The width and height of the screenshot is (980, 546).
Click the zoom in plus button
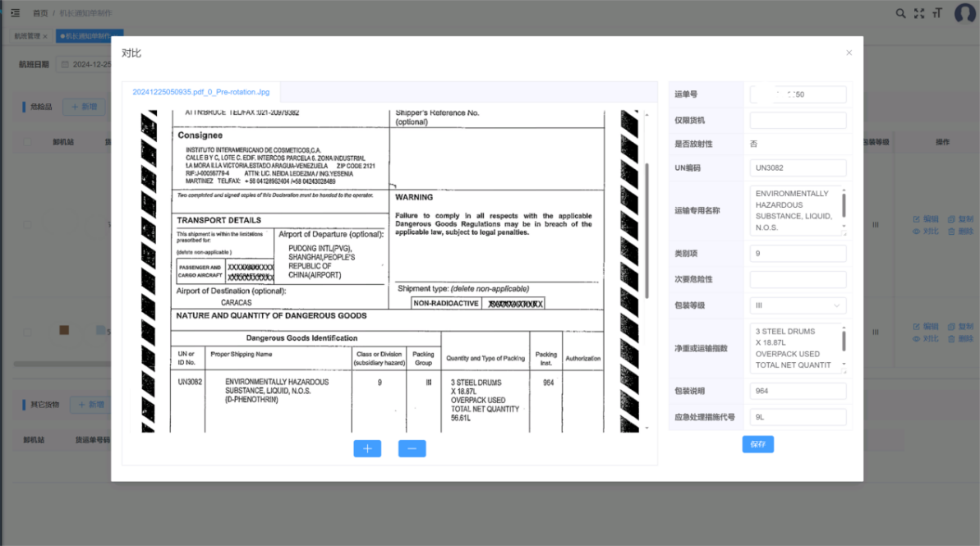coord(367,448)
